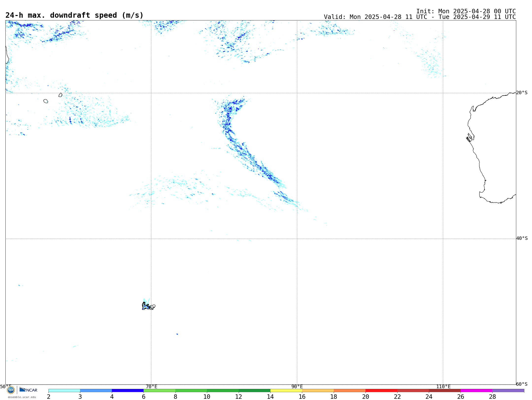The height and width of the screenshot is (400, 532).
Task: Click the "24-h max. downdraft speed (m/s)" title
Action: (x=74, y=15)
